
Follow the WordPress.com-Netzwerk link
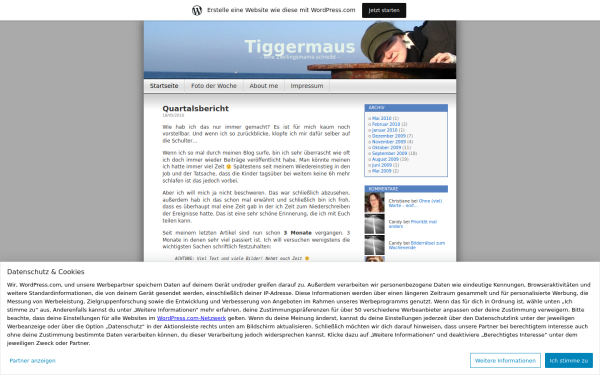[191, 318]
